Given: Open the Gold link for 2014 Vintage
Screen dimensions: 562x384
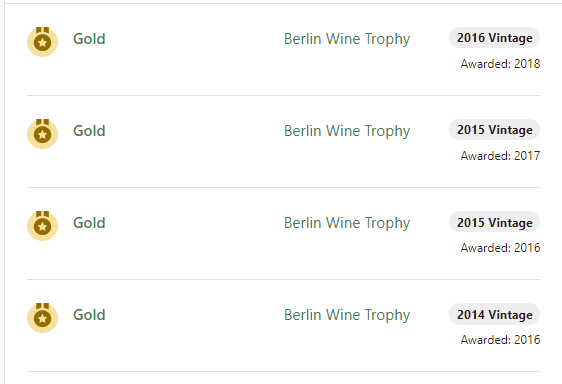Looking at the screenshot, I should coord(89,315).
